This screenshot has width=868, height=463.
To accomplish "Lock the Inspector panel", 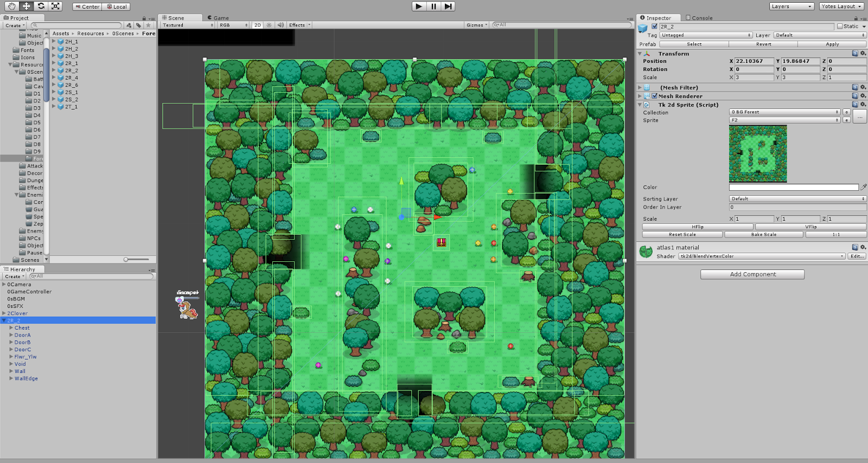I will point(856,18).
